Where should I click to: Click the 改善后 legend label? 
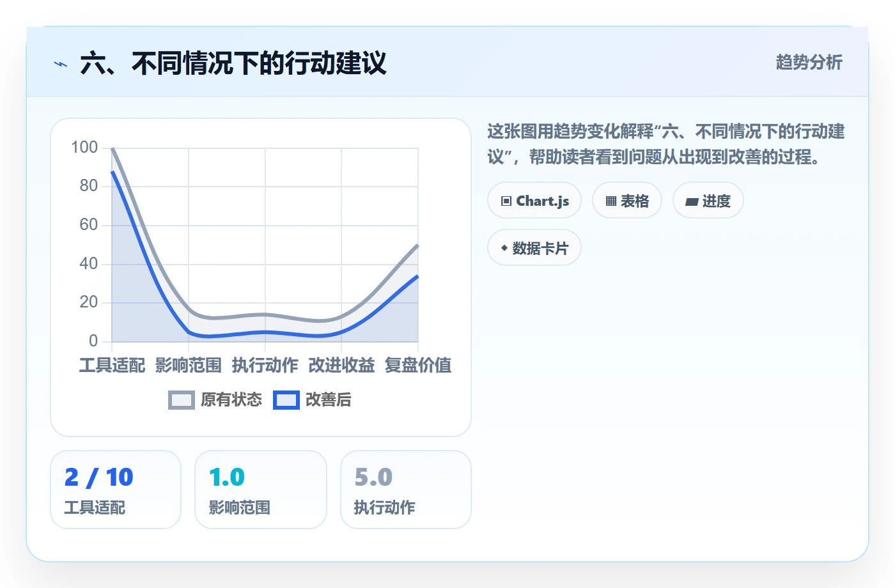pyautogui.click(x=329, y=400)
